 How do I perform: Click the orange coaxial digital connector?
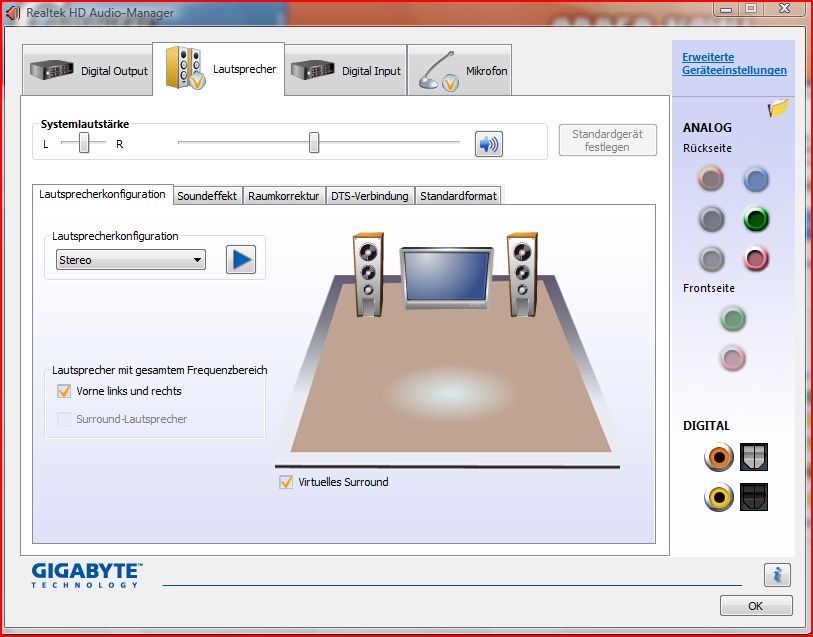click(719, 457)
